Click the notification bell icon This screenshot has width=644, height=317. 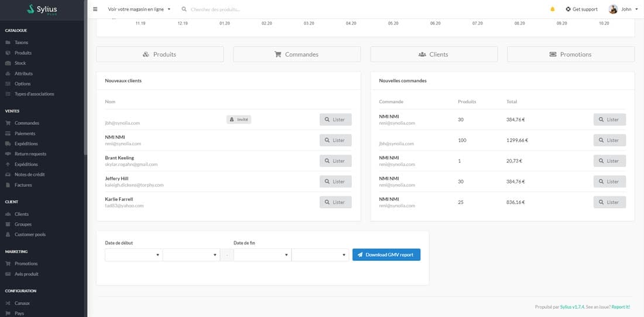point(553,9)
